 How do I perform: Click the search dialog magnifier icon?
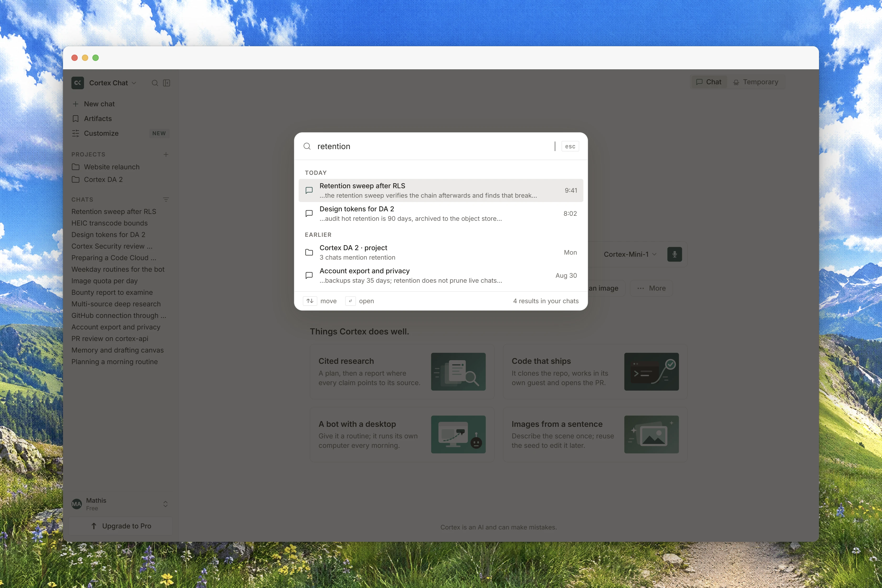click(x=307, y=146)
